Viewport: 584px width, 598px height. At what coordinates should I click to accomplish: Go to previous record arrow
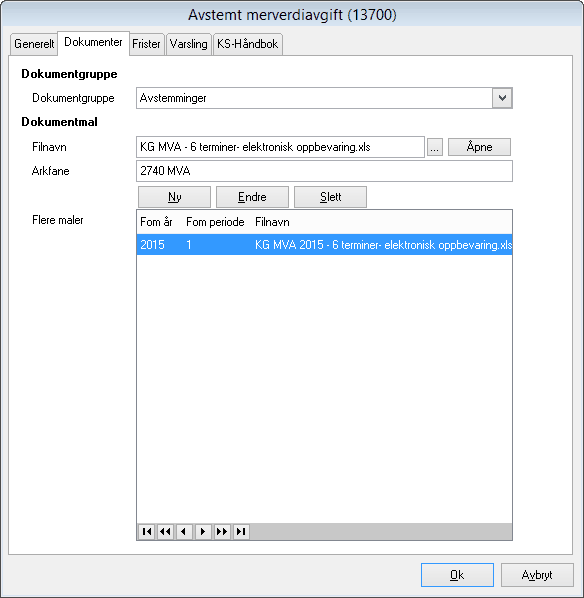click(184, 531)
